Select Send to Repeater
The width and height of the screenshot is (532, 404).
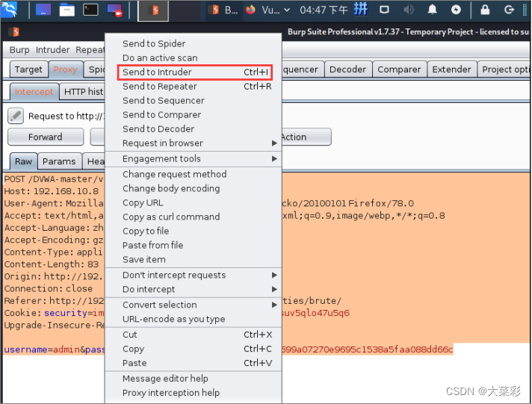click(x=194, y=87)
